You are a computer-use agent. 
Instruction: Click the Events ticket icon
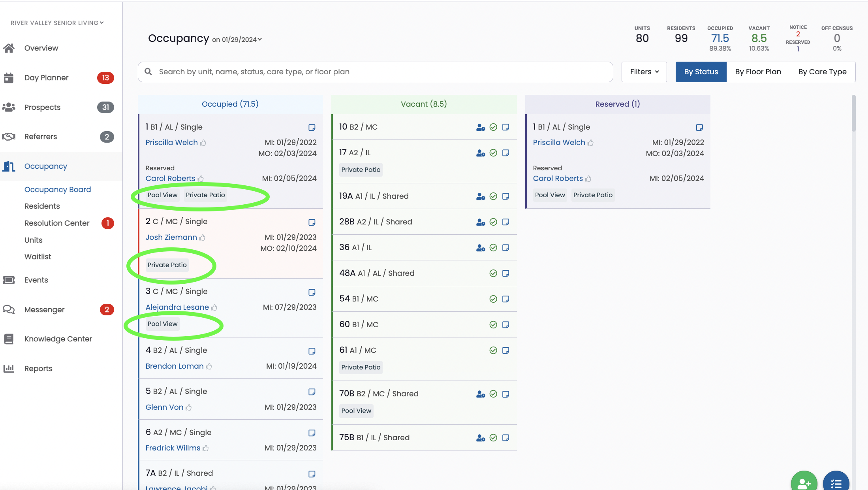click(9, 280)
